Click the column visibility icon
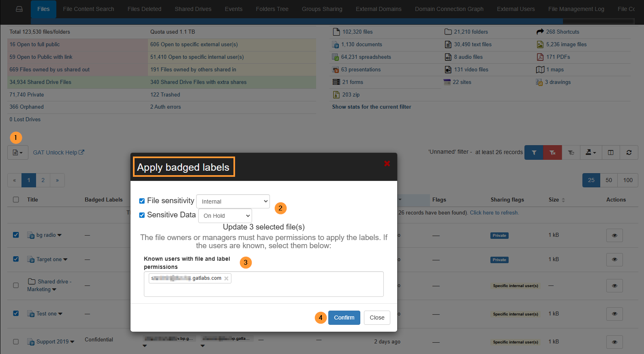This screenshot has width=644, height=354. (x=611, y=152)
